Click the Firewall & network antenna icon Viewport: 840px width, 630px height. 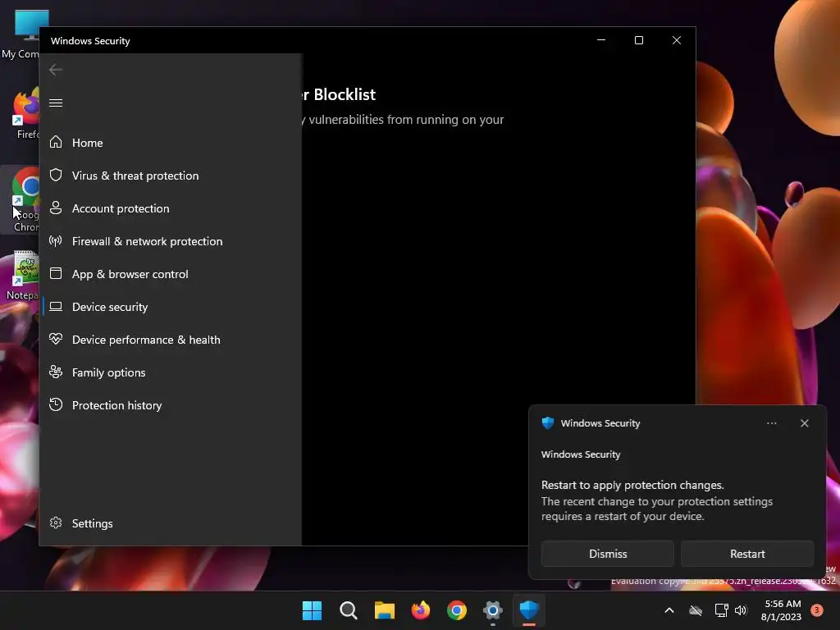[x=56, y=241]
